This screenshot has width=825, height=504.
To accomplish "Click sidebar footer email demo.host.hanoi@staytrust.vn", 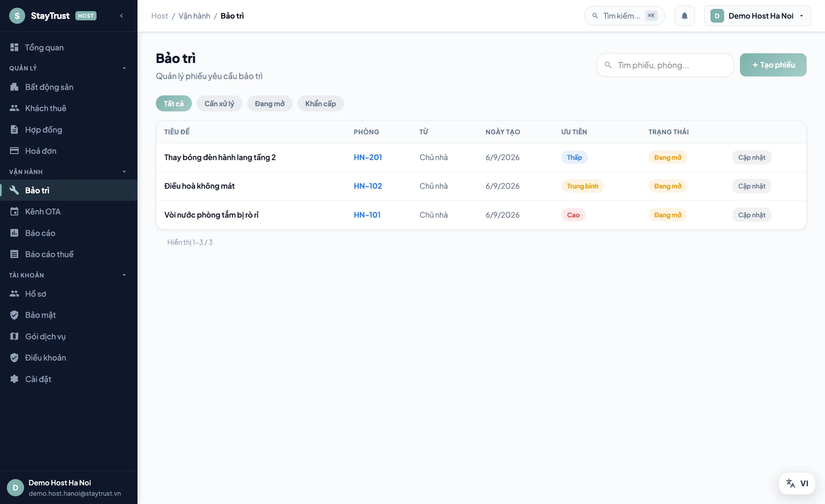I will tap(75, 493).
